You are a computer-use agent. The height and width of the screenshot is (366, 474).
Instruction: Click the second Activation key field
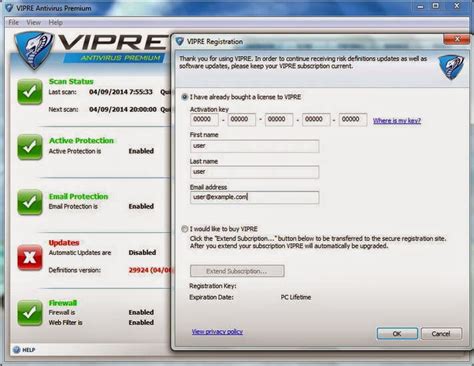point(242,120)
